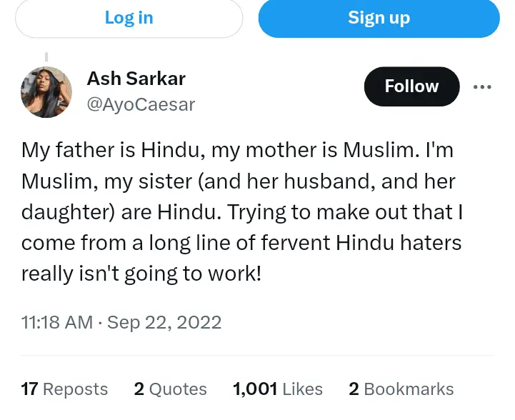Screen dimensions: 515x420
Task: Follow Ash Sarkar's account
Action: click(411, 86)
